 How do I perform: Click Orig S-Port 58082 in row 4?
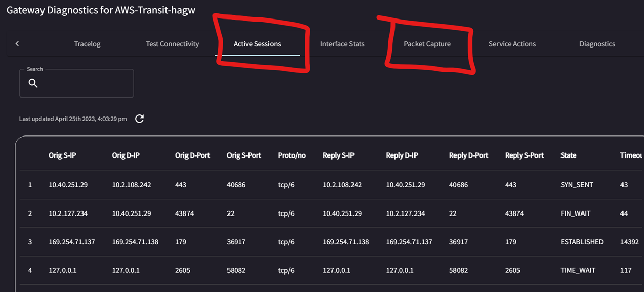coord(236,270)
